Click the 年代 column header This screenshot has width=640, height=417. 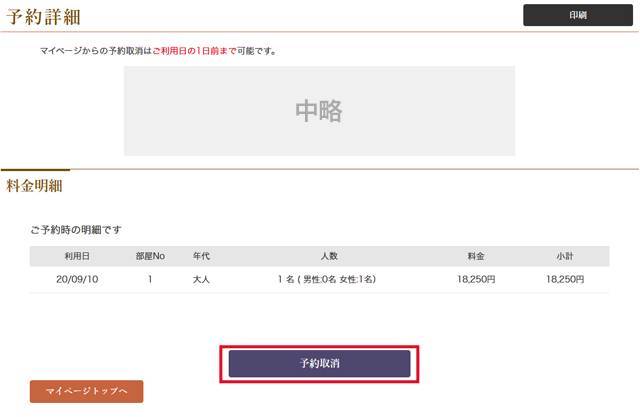click(x=201, y=256)
